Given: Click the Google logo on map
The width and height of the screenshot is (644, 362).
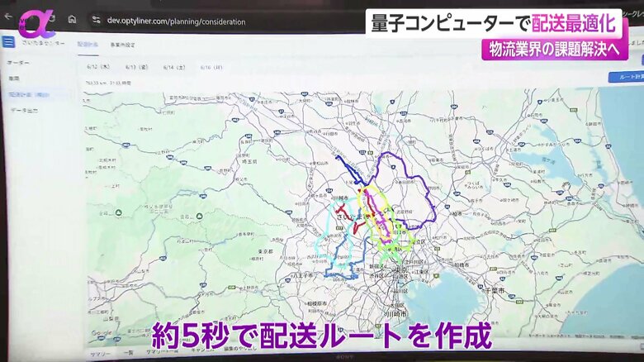Looking at the screenshot, I should pos(101,332).
